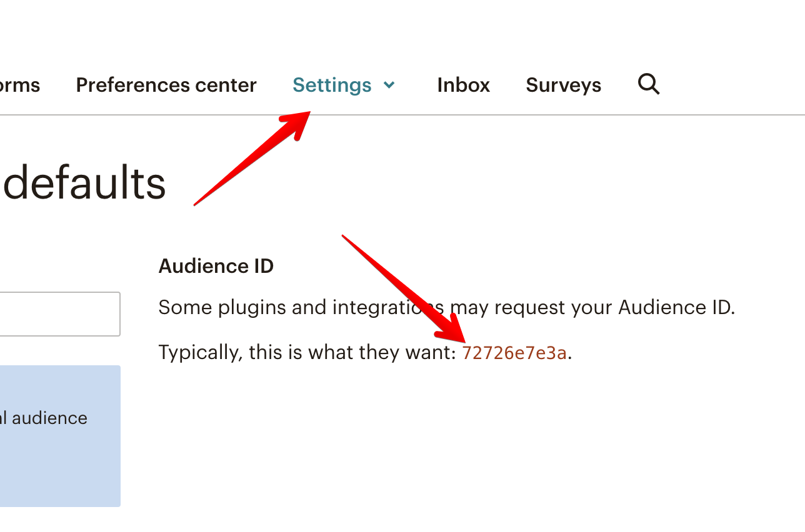
Task: Click the 'Typically, this is what they want' text
Action: pos(307,353)
